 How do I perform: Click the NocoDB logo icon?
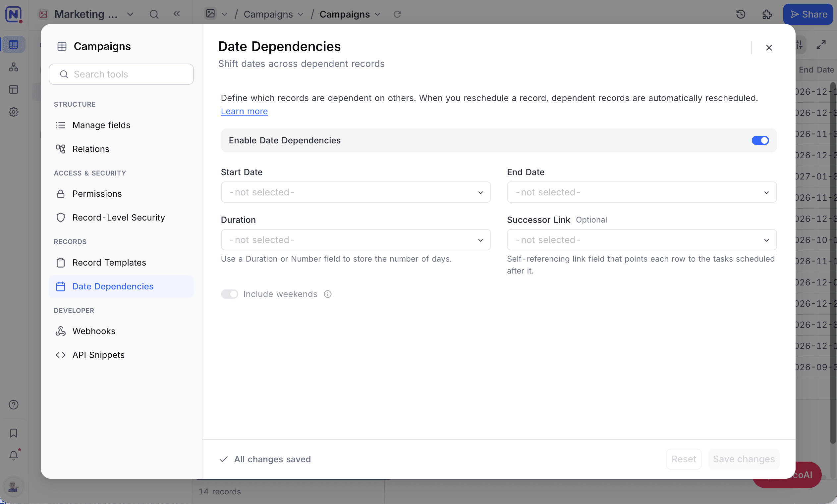[x=14, y=14]
